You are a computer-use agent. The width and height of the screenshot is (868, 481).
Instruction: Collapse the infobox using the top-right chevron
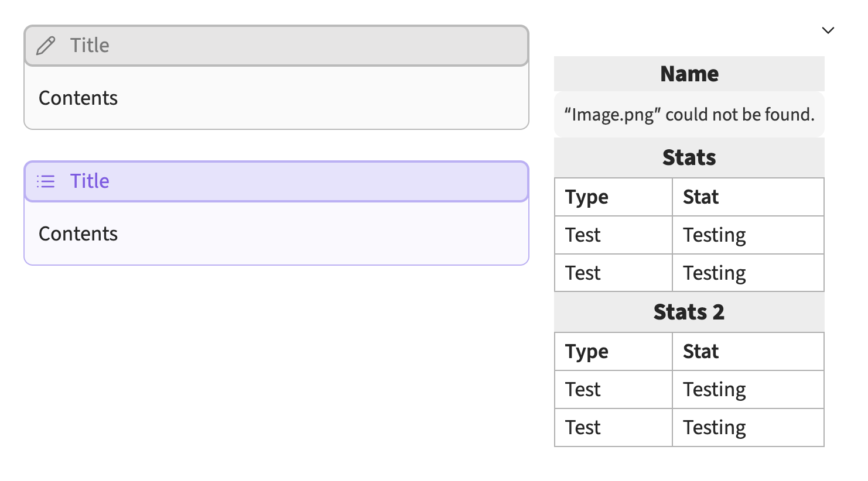(x=828, y=30)
